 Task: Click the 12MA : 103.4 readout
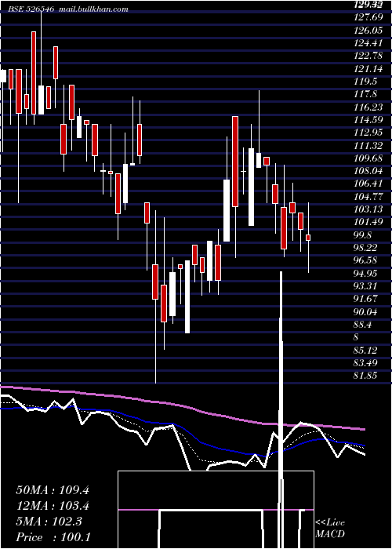pyautogui.click(x=53, y=506)
